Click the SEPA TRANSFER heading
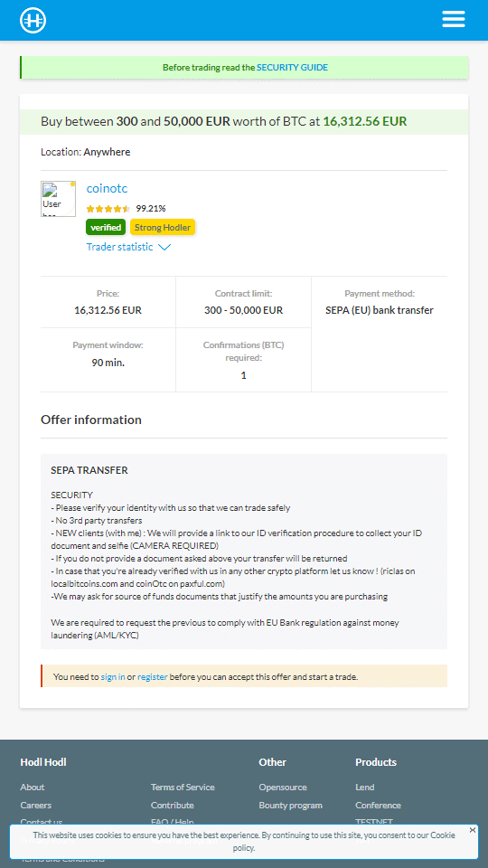 (89, 470)
